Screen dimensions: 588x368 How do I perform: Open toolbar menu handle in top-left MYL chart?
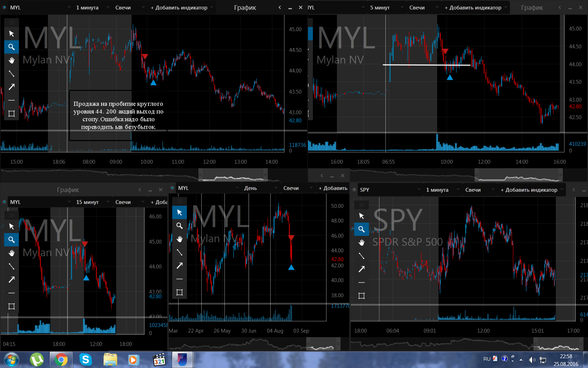(12, 22)
